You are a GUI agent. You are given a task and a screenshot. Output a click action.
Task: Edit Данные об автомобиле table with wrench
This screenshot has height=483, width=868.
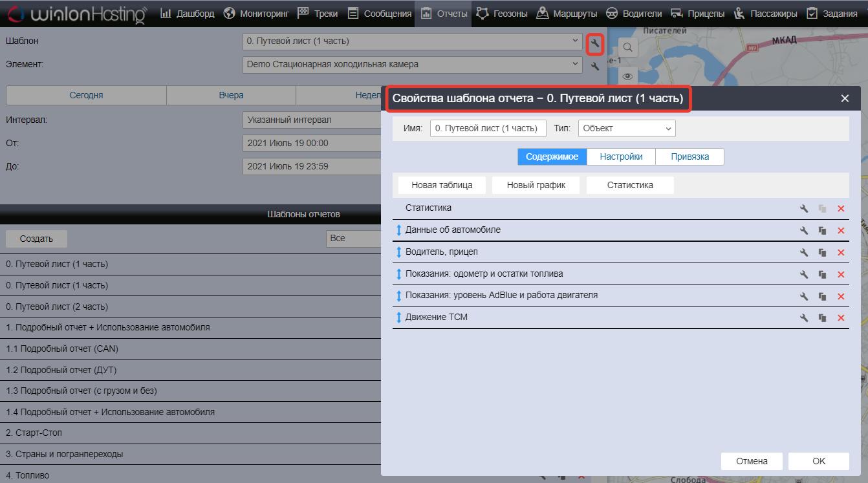pos(804,231)
